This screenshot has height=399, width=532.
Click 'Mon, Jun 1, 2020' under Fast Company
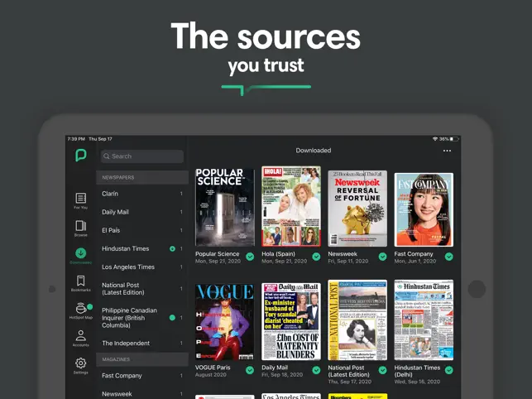click(x=415, y=261)
